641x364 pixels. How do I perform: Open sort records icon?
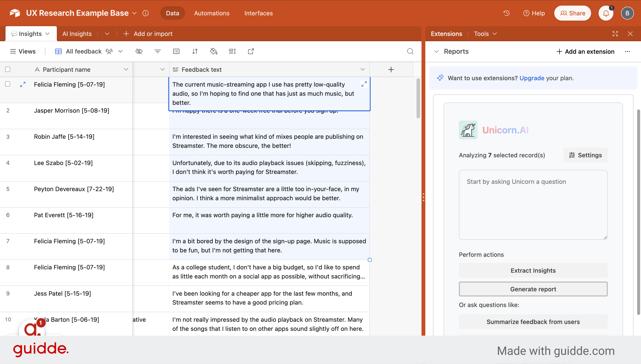195,51
